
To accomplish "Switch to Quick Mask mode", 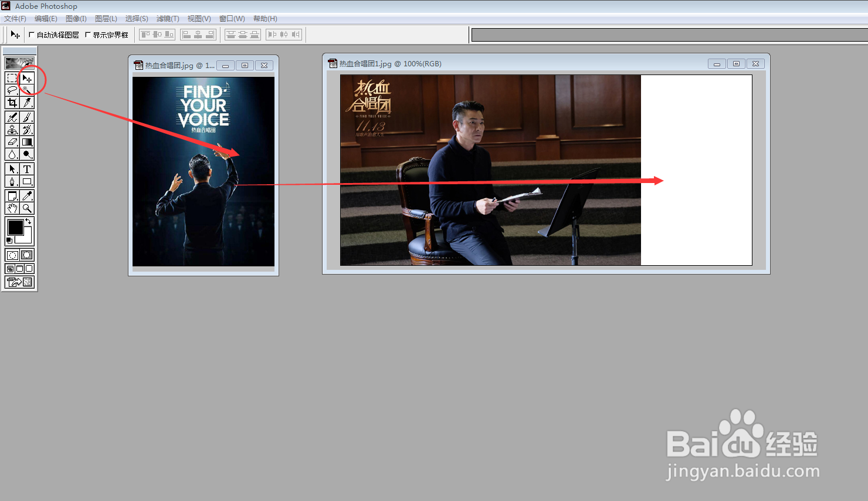I will click(27, 255).
